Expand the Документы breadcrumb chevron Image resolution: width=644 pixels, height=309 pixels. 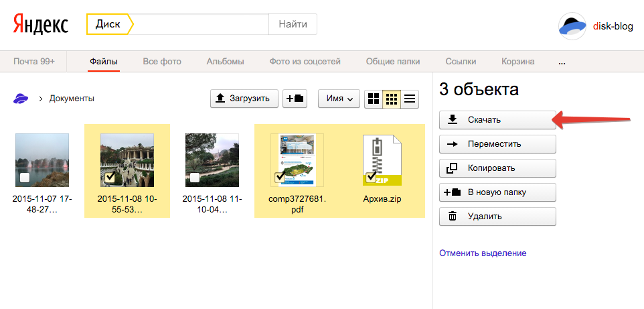(x=41, y=99)
